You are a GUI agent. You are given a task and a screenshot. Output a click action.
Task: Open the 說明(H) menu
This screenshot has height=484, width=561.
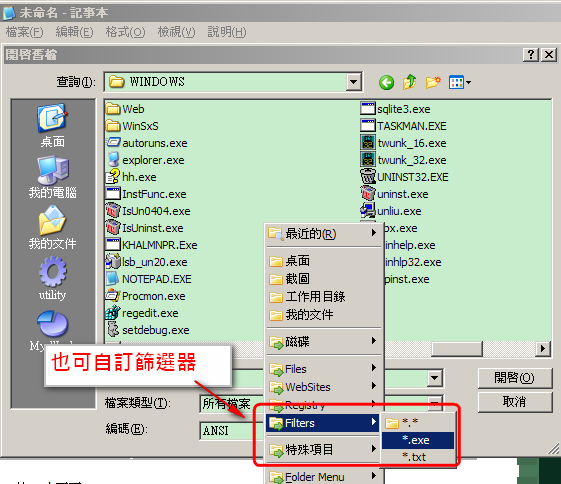[227, 32]
